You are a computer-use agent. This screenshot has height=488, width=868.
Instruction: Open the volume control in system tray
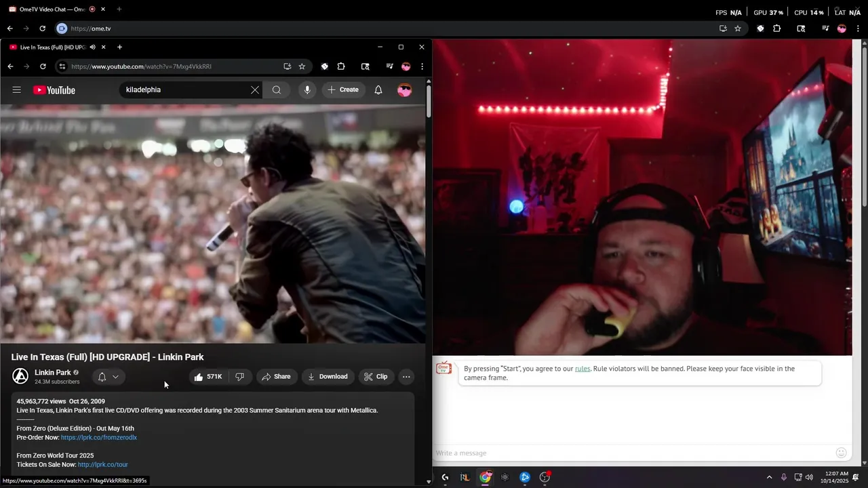point(809,477)
